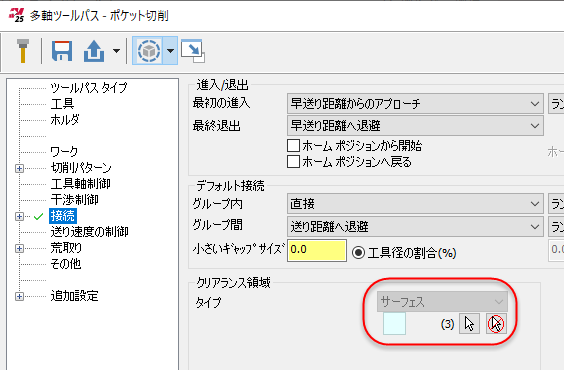Click the tool (end mill) toolbar icon
Screen dimensions: 564x370
coord(23,51)
